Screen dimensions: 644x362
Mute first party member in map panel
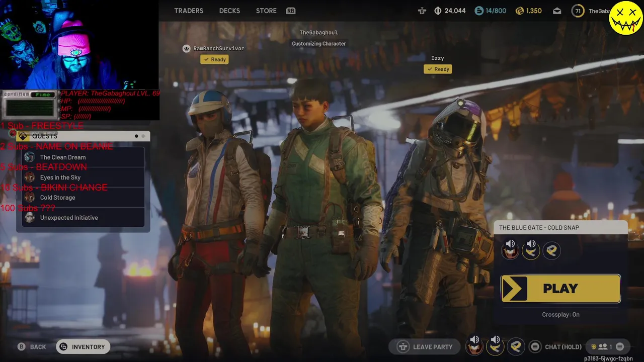[510, 249]
